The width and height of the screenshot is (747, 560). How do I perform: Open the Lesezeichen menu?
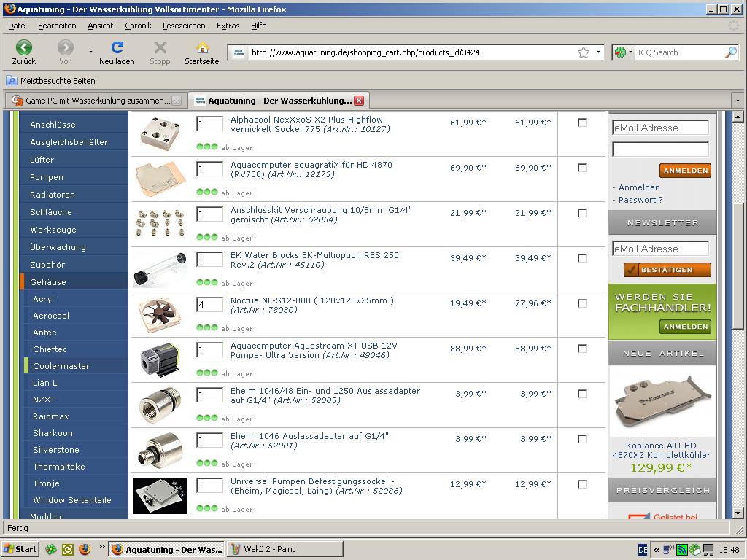[184, 26]
